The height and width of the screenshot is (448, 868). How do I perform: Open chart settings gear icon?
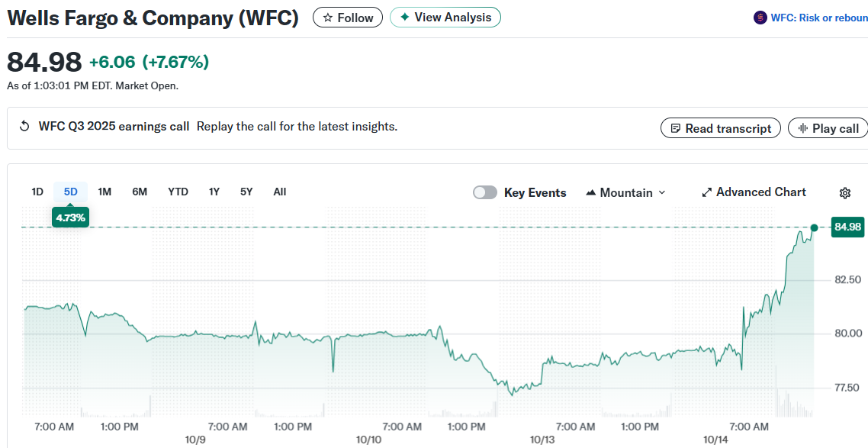[x=845, y=193]
